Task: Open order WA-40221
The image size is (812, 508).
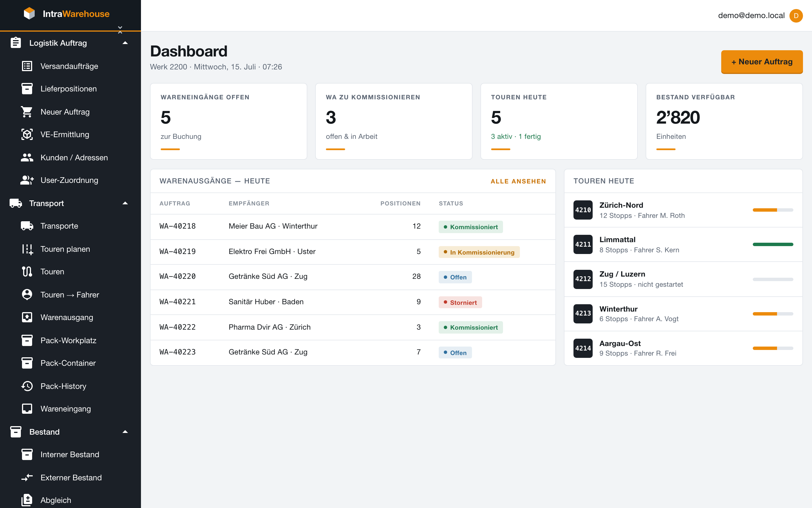Action: pos(178,302)
